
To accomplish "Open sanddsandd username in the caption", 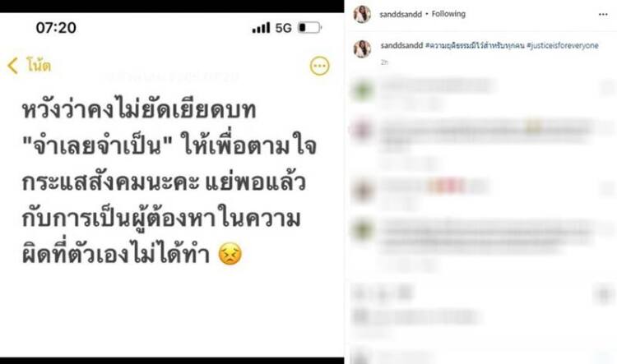I will click(x=401, y=45).
